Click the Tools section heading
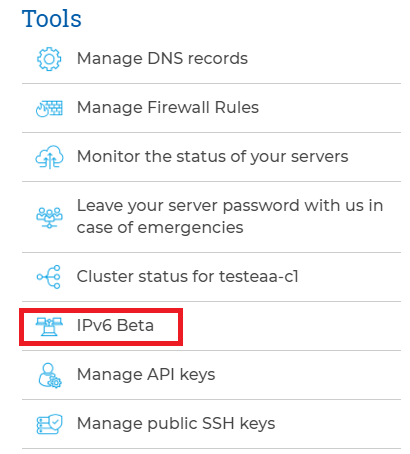The height and width of the screenshot is (454, 410). point(52,18)
